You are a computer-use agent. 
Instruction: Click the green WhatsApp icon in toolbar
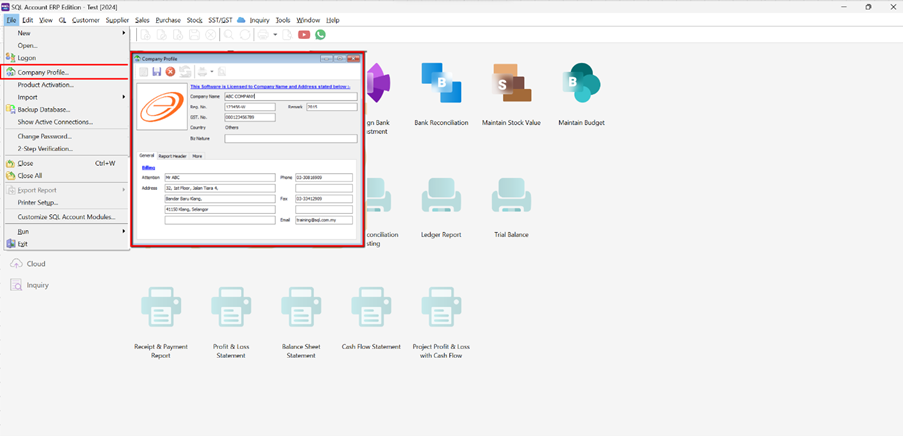pos(320,34)
